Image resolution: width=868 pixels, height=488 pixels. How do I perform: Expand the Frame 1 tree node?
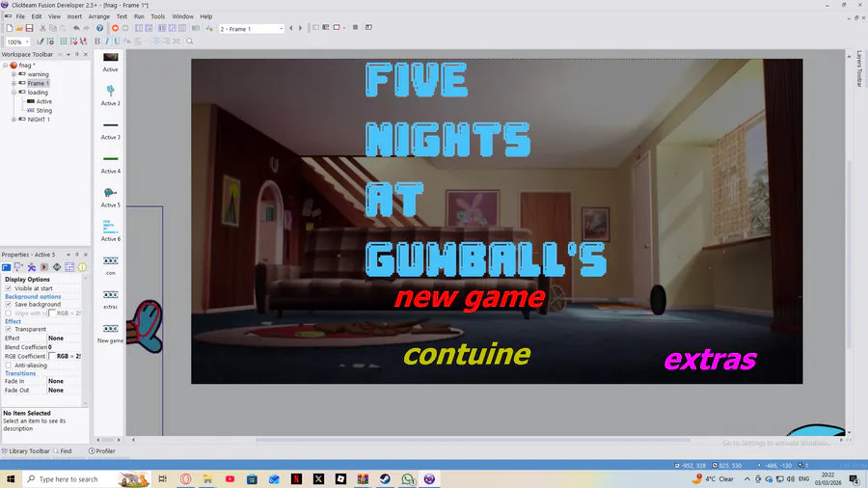coord(14,83)
